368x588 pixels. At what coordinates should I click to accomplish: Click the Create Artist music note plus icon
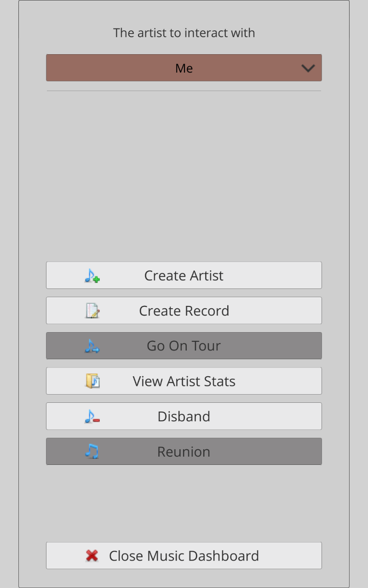click(x=92, y=276)
